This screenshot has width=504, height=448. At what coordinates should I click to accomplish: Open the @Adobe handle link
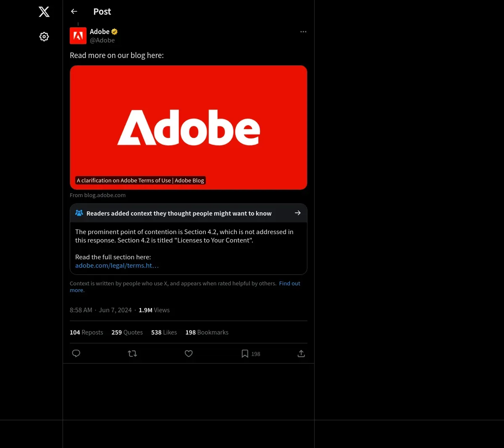coord(102,40)
